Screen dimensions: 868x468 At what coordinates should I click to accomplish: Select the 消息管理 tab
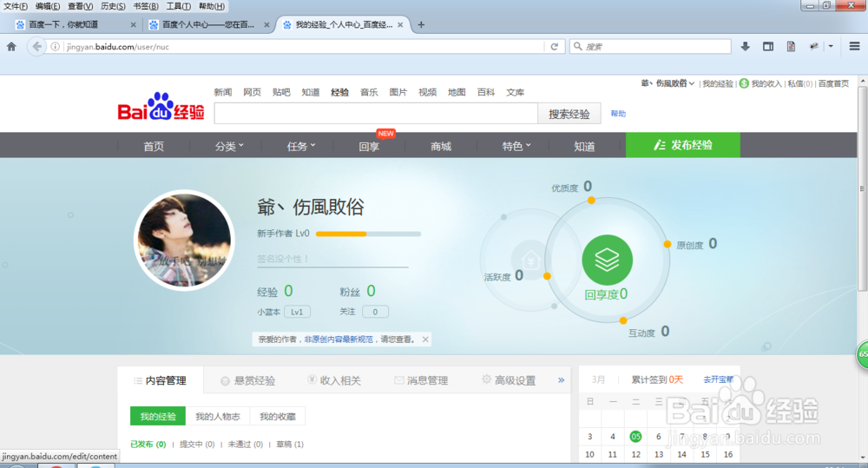421,380
